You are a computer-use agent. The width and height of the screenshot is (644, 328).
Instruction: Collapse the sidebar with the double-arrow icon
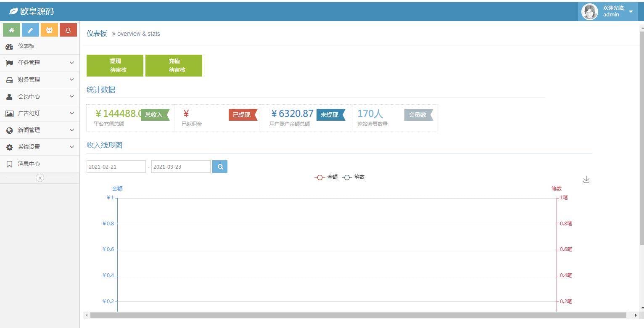click(x=40, y=178)
